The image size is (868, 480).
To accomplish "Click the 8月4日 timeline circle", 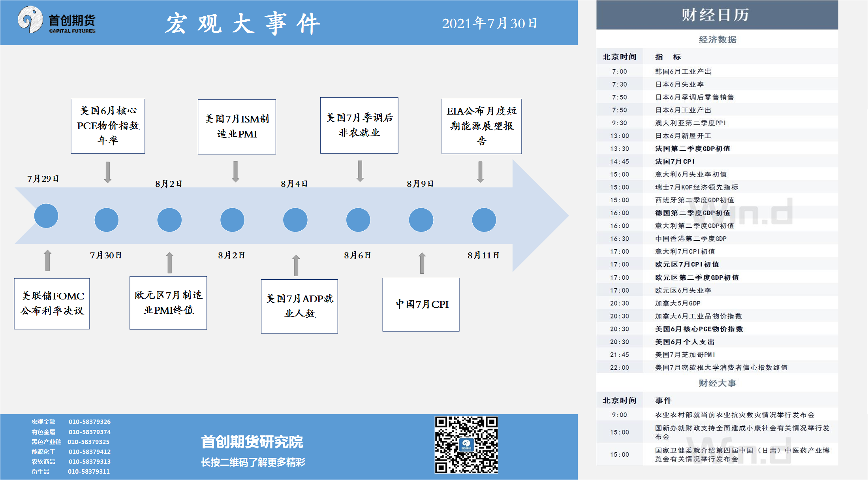I will click(295, 220).
